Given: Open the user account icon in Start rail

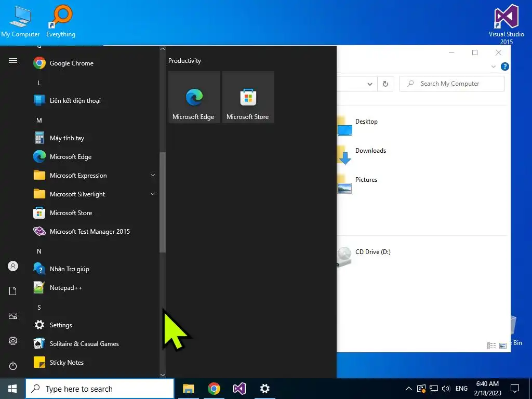Looking at the screenshot, I should 13,266.
